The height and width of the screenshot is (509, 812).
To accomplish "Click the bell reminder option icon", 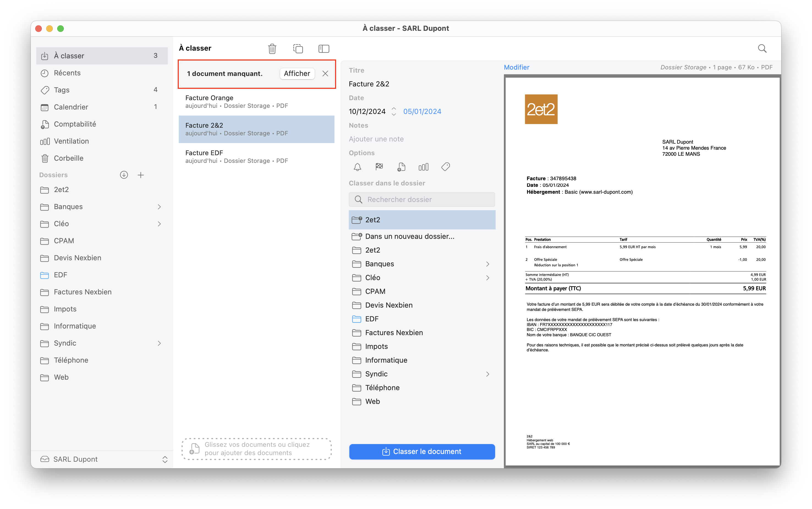I will tap(357, 167).
